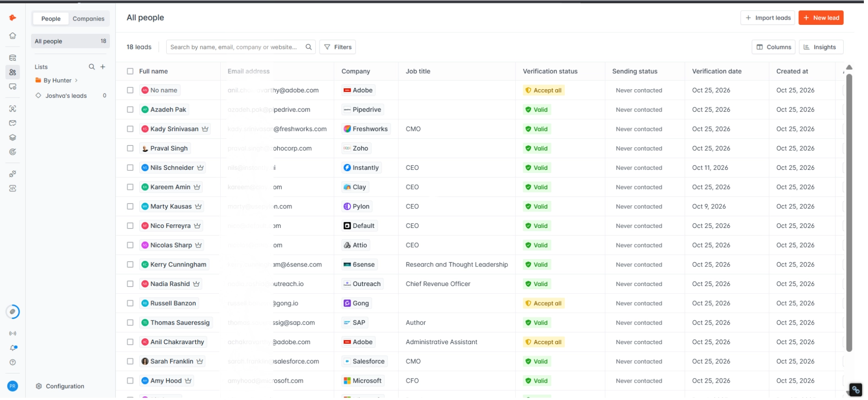Add a new list with plus icon
Screen dimensions: 868x400
tap(103, 67)
